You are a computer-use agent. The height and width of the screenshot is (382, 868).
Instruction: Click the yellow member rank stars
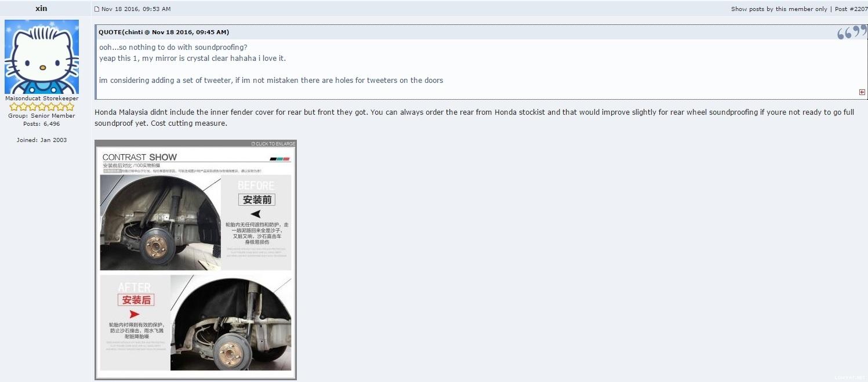(x=42, y=107)
